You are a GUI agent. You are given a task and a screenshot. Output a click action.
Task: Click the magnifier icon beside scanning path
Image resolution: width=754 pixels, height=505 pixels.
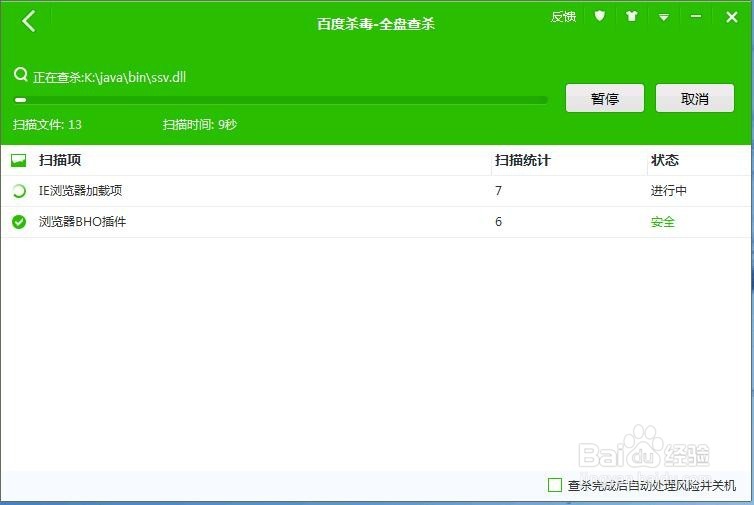tap(21, 75)
